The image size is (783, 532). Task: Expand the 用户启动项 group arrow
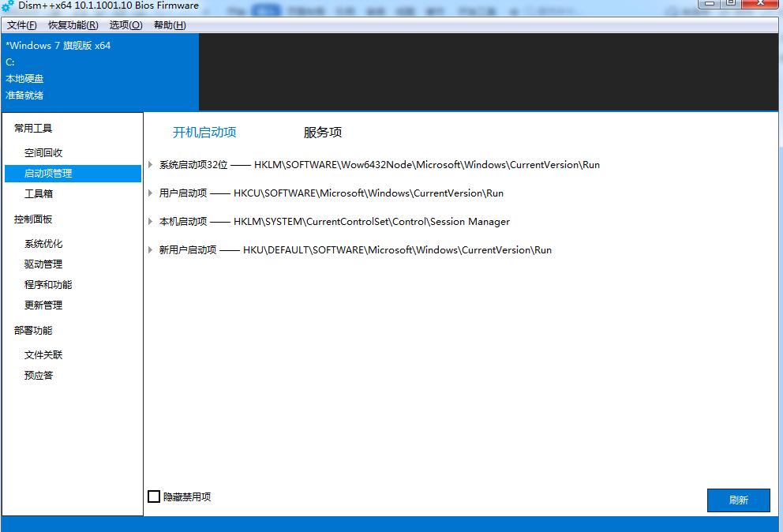(x=150, y=193)
